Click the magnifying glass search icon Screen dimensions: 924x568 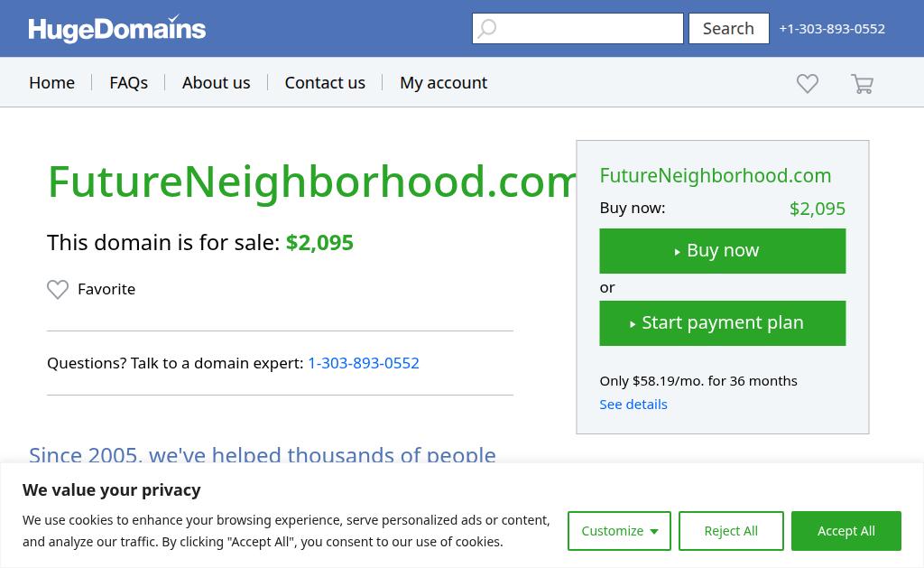pyautogui.click(x=486, y=28)
